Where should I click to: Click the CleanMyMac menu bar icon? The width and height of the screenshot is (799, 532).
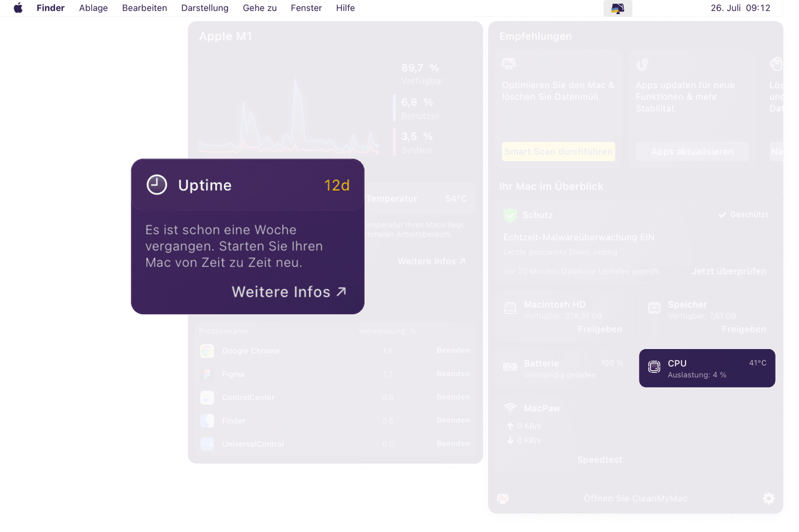tap(618, 8)
